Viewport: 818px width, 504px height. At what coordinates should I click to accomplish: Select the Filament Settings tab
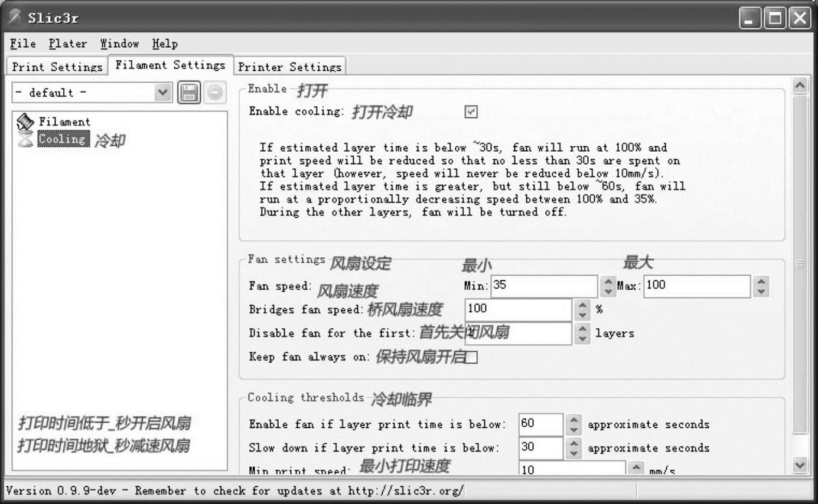coord(170,65)
